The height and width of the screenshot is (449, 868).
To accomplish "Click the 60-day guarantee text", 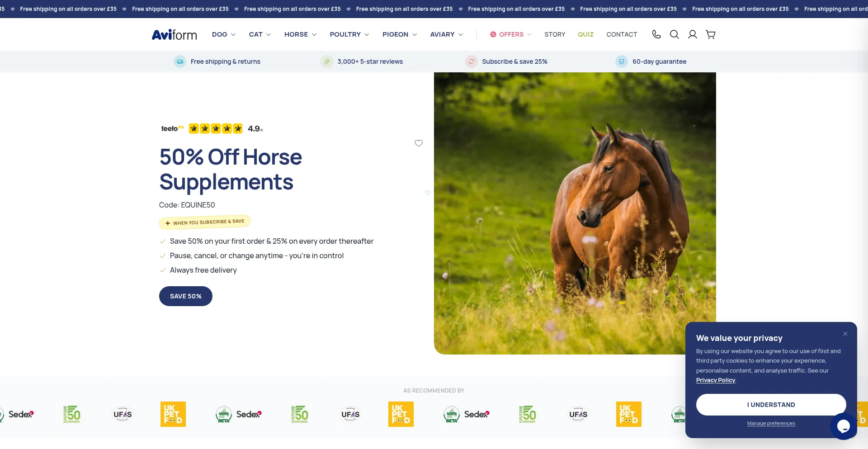I will tap(659, 61).
